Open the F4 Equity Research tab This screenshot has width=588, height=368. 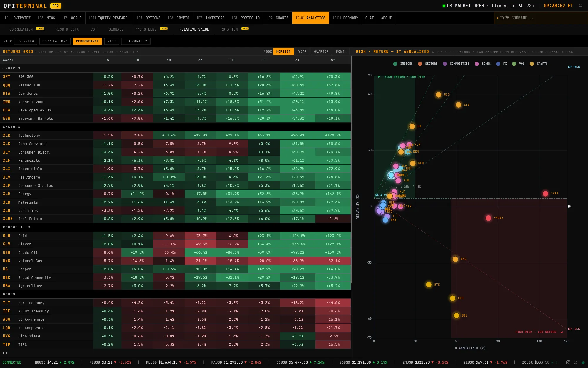coord(109,18)
